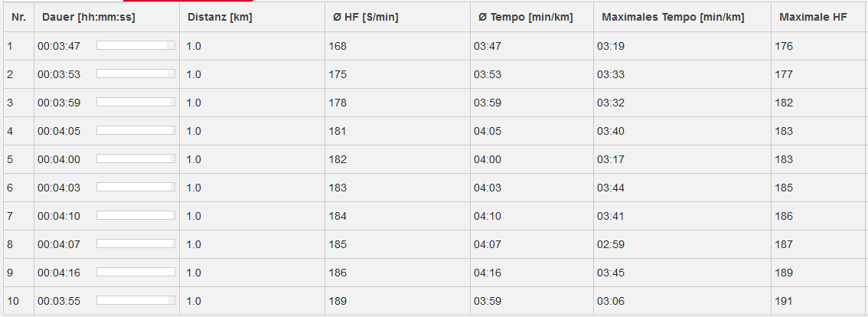Click the Maximales Tempo [min/km] header

673,17
